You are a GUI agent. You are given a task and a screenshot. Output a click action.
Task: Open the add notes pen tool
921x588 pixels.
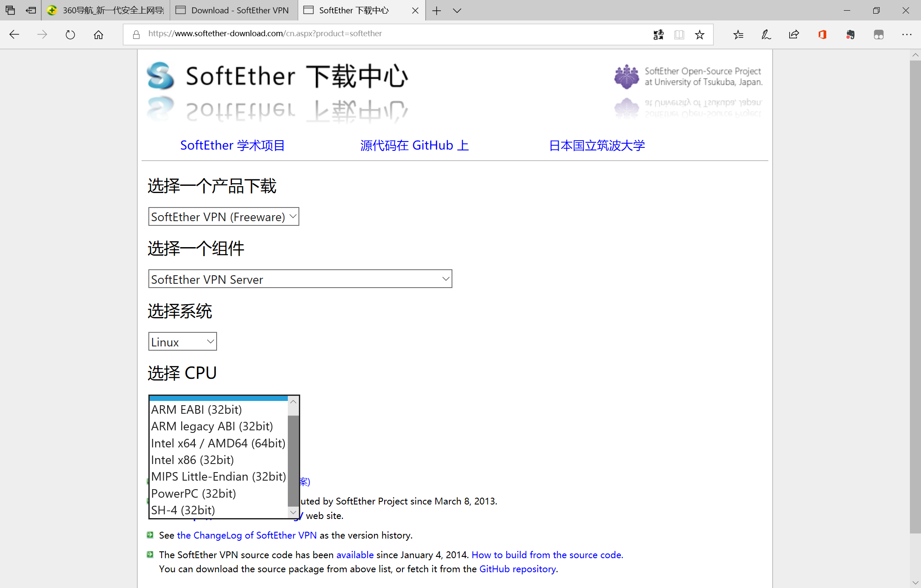pyautogui.click(x=766, y=35)
